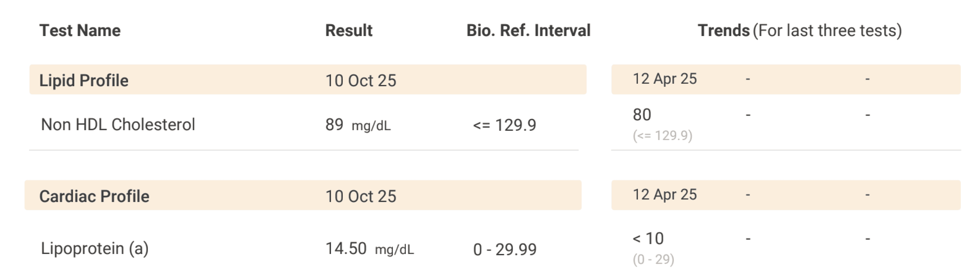Click the 12 Apr 25 trend date in Cardiac row
Image resolution: width=980 pixels, height=273 pixels.
(x=665, y=194)
